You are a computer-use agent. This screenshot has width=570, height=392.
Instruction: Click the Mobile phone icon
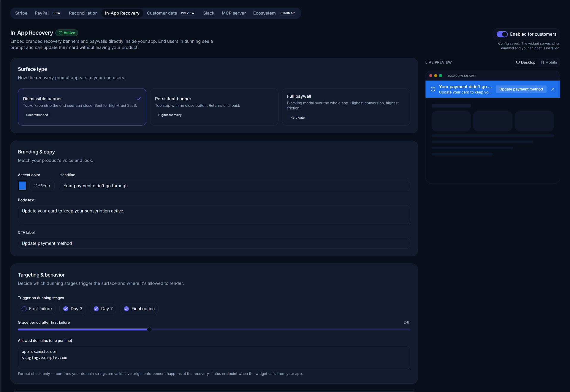542,62
